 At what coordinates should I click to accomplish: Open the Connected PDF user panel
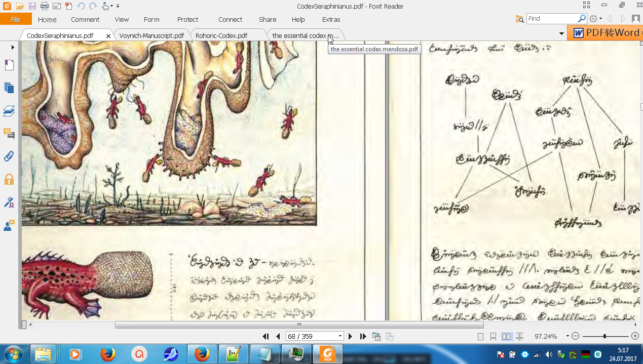[9, 225]
